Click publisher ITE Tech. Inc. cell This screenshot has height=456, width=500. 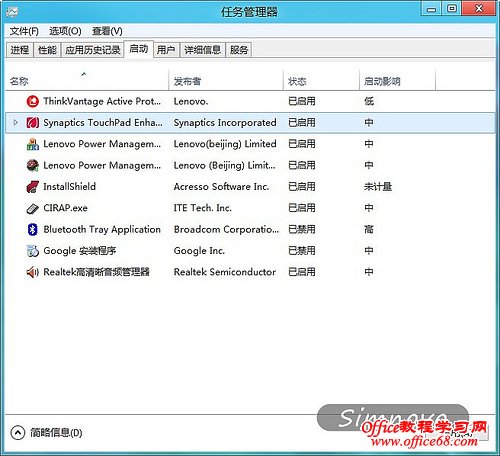pyautogui.click(x=203, y=208)
